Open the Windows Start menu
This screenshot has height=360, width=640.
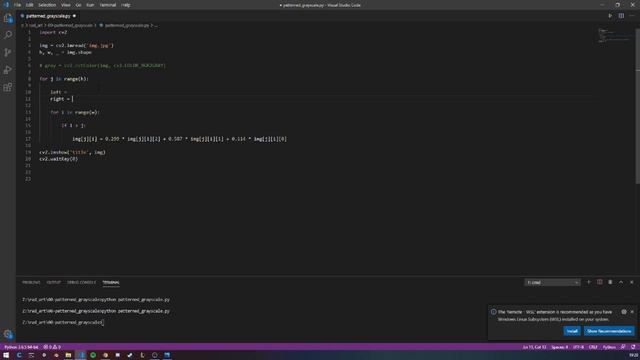coord(6,355)
